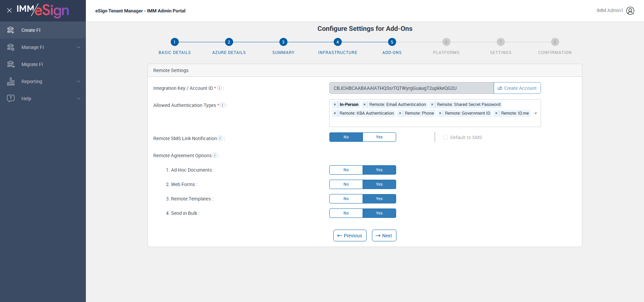Enable the Default to SMS checkbox
This screenshot has height=302, width=644.
click(445, 137)
